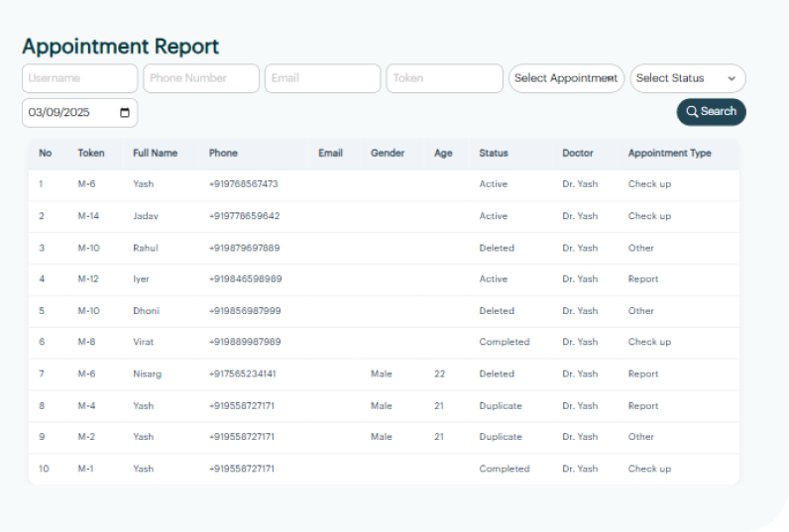Click the Appointment Type column header

(669, 154)
